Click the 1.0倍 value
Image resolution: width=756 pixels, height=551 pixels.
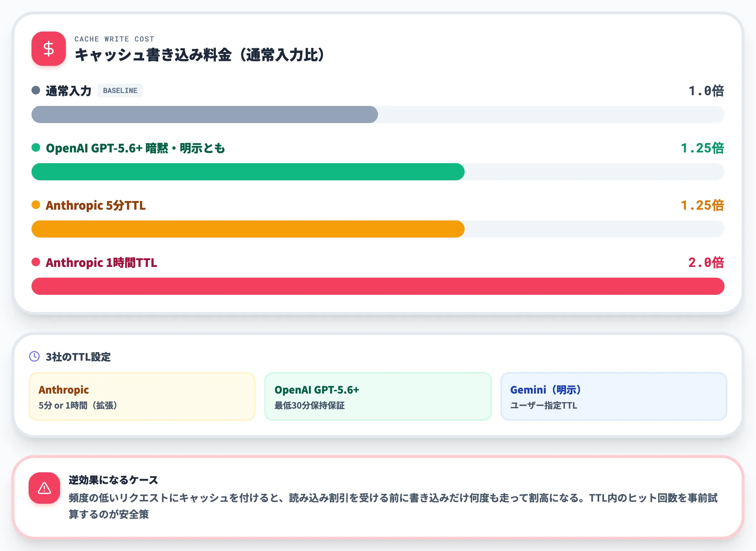tap(706, 91)
